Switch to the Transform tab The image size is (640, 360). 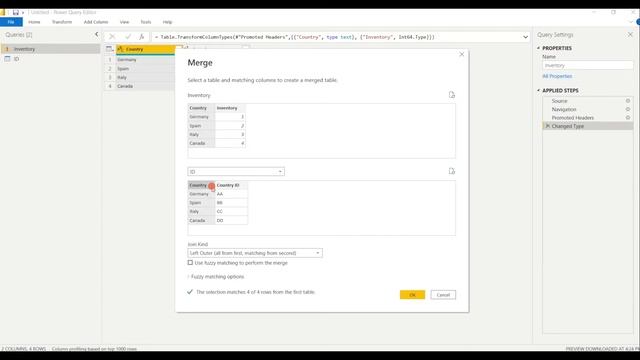click(62, 22)
